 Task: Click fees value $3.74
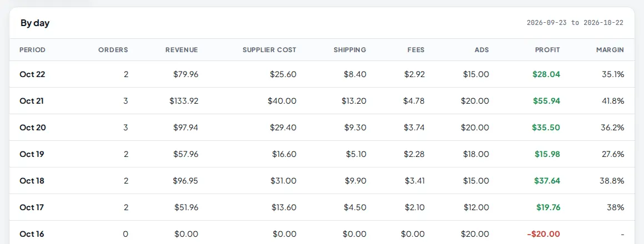[414, 128]
